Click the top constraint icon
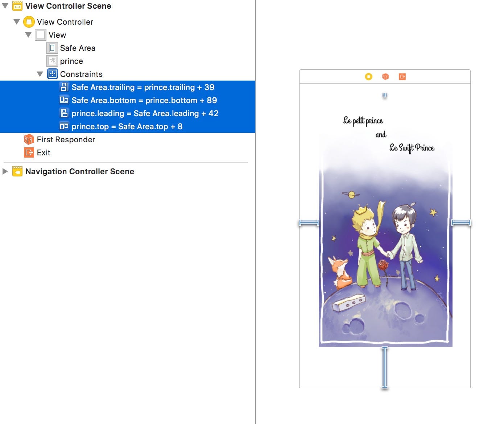504x424 pixels. [64, 126]
